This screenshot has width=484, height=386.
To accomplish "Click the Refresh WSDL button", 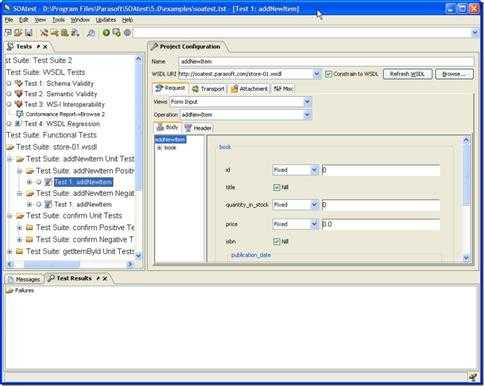I will (x=407, y=74).
